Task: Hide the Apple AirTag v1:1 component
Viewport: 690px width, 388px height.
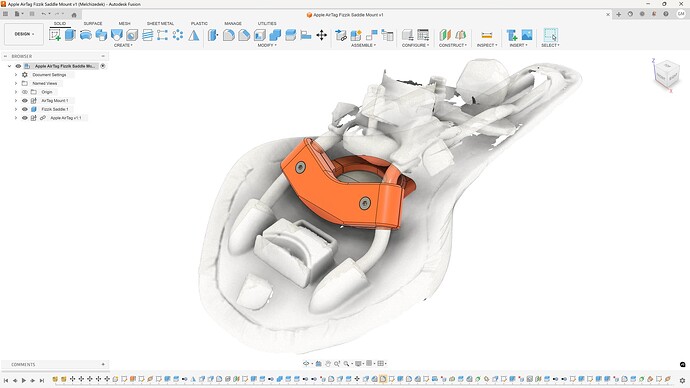Action: point(25,118)
